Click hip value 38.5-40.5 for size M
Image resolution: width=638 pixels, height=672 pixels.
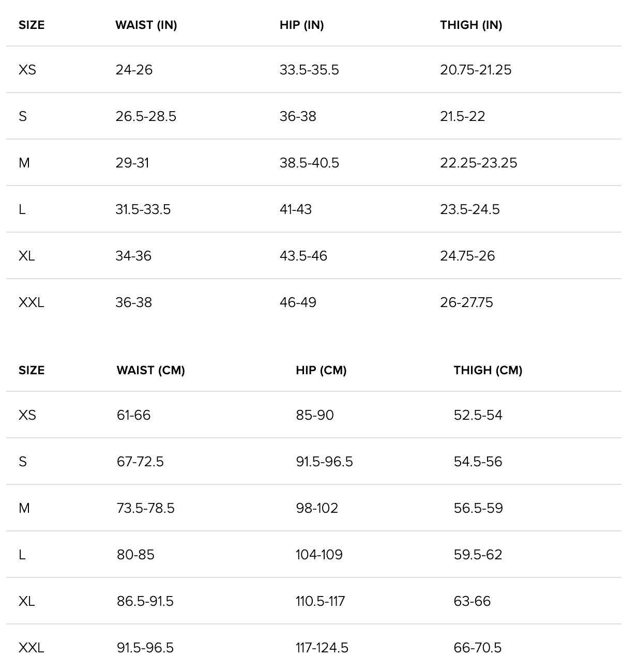309,163
